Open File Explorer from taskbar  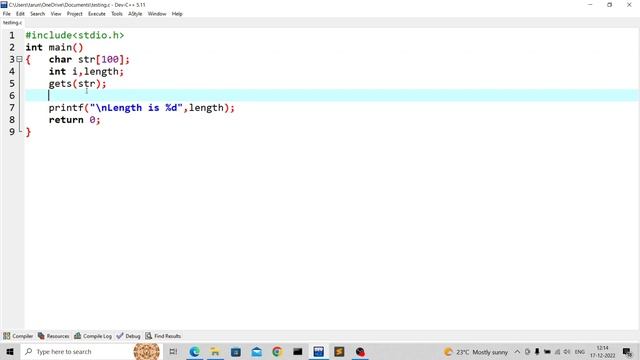pos(215,351)
